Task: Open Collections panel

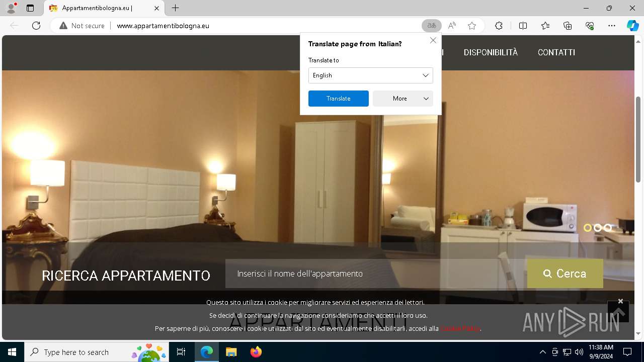Action: tap(568, 26)
